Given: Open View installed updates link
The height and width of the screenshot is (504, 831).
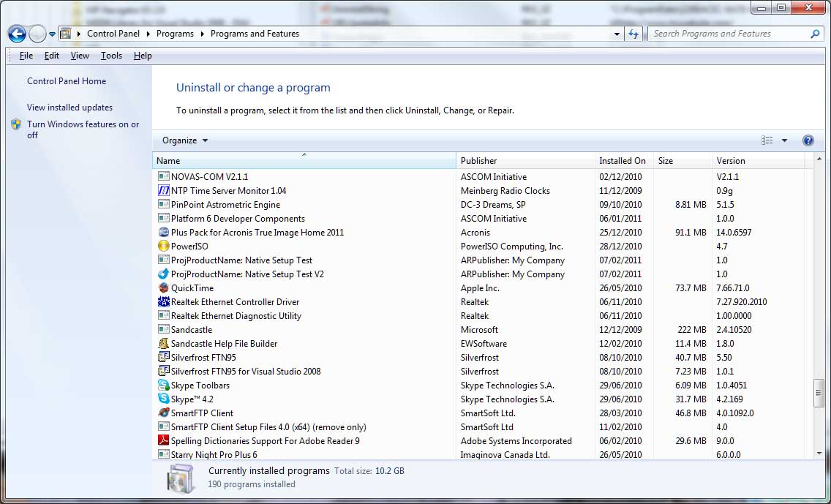Looking at the screenshot, I should (x=69, y=108).
